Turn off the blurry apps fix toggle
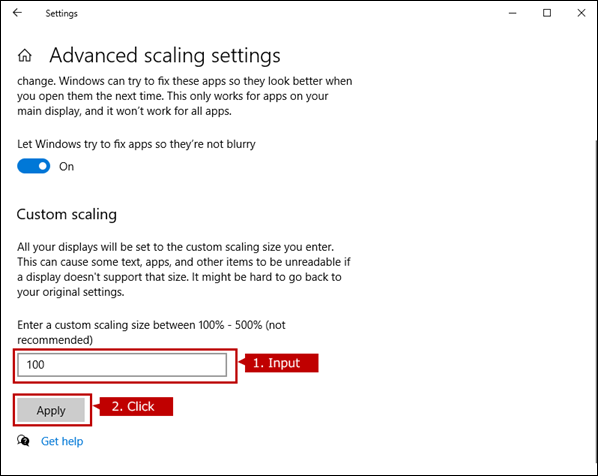This screenshot has width=598, height=476. [34, 166]
